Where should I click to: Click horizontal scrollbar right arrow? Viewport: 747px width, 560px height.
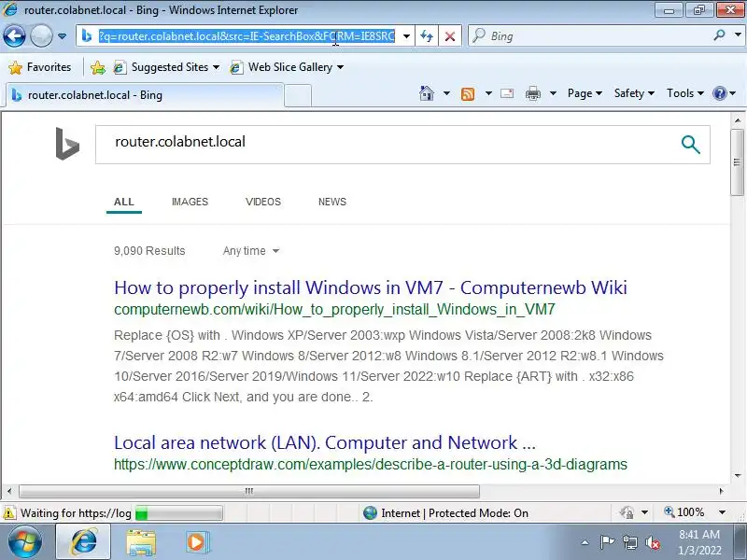tap(721, 491)
